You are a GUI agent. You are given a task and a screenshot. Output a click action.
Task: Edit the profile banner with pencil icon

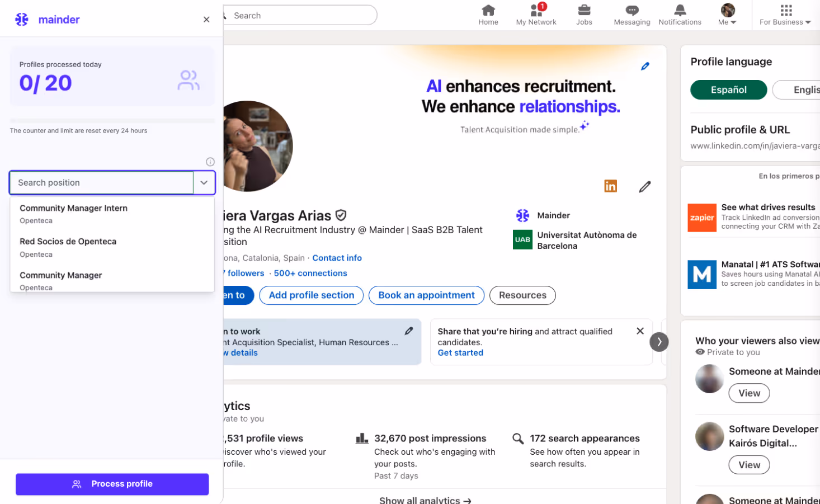click(x=645, y=66)
